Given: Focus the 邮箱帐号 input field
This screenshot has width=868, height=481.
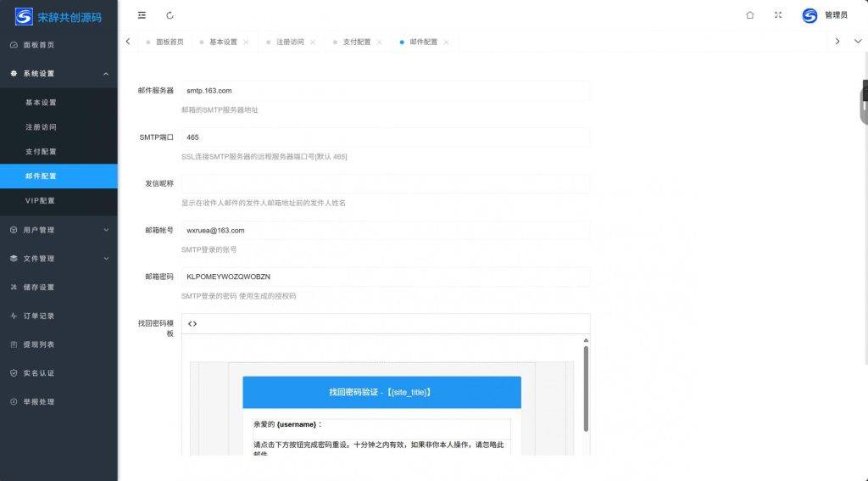Looking at the screenshot, I should pyautogui.click(x=386, y=230).
